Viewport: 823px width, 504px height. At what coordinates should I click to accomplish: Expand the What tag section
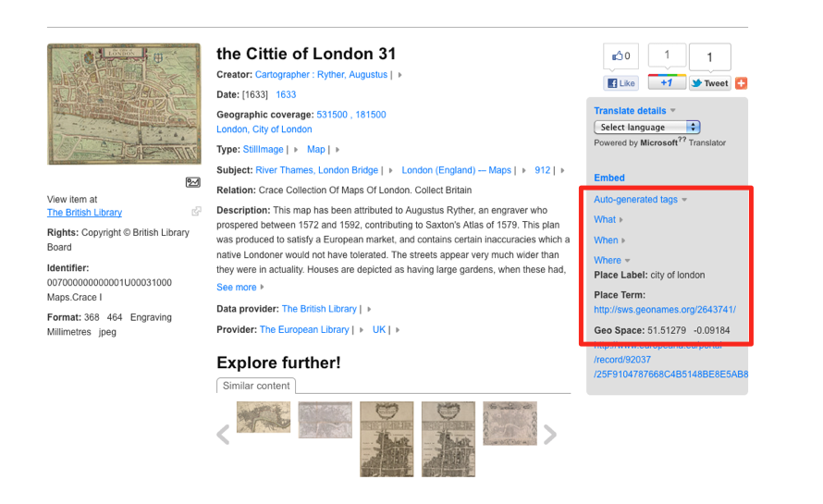(x=608, y=220)
